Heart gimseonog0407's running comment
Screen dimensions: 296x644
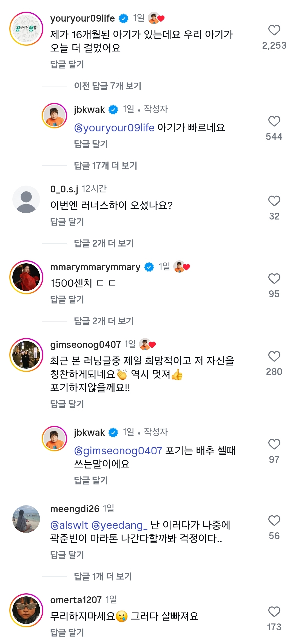tap(274, 357)
